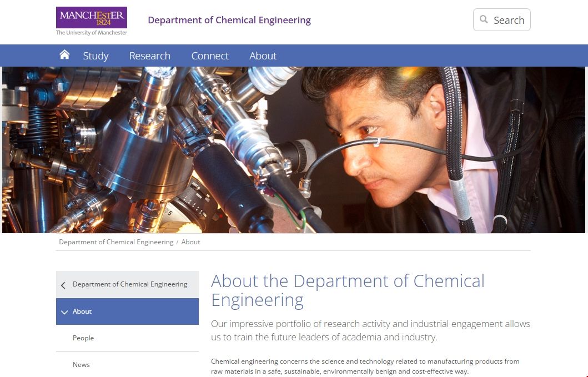Select the magnifying glass search icon
The height and width of the screenshot is (377, 588).
tap(483, 19)
